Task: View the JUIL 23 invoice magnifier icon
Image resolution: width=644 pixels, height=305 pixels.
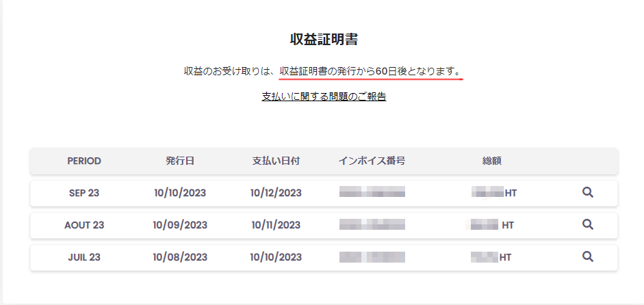Action: (587, 256)
